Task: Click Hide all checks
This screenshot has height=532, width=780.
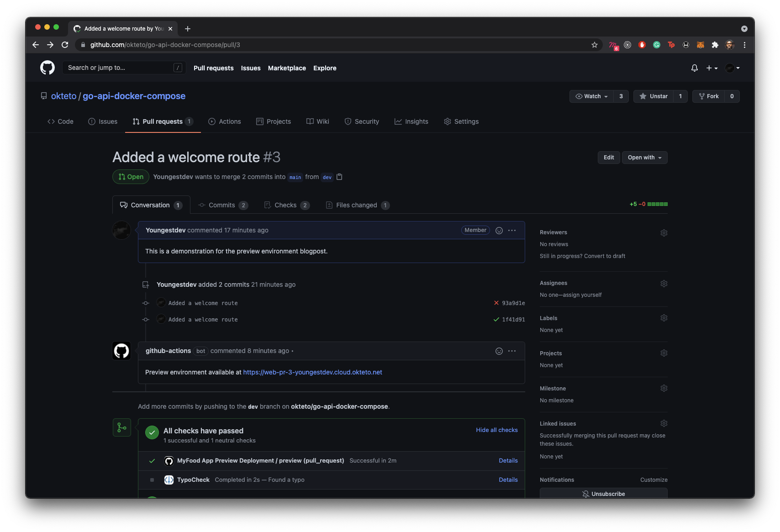Action: tap(497, 430)
